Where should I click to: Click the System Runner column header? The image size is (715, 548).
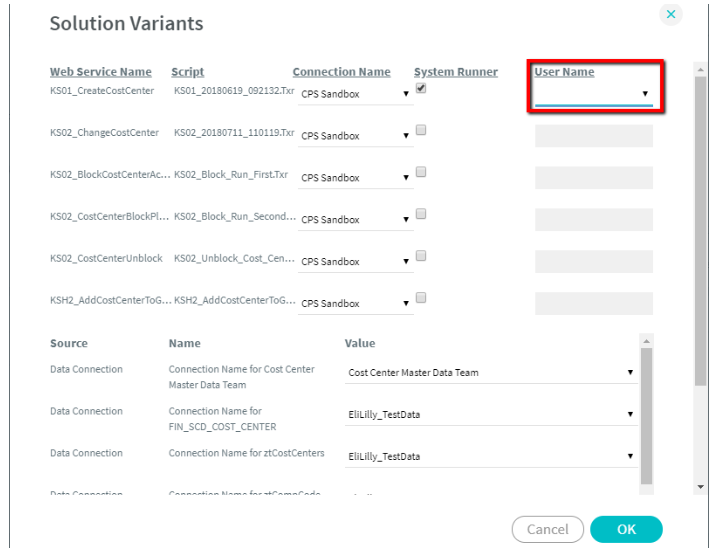[x=456, y=72]
